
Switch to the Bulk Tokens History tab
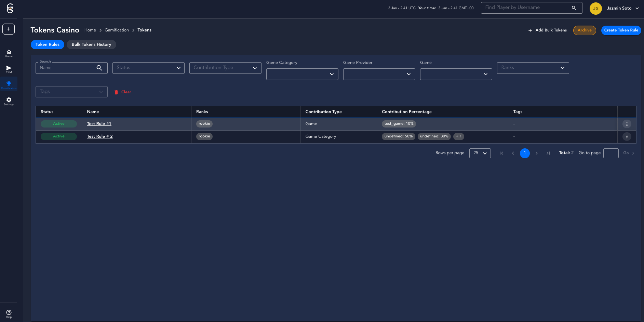click(x=91, y=44)
